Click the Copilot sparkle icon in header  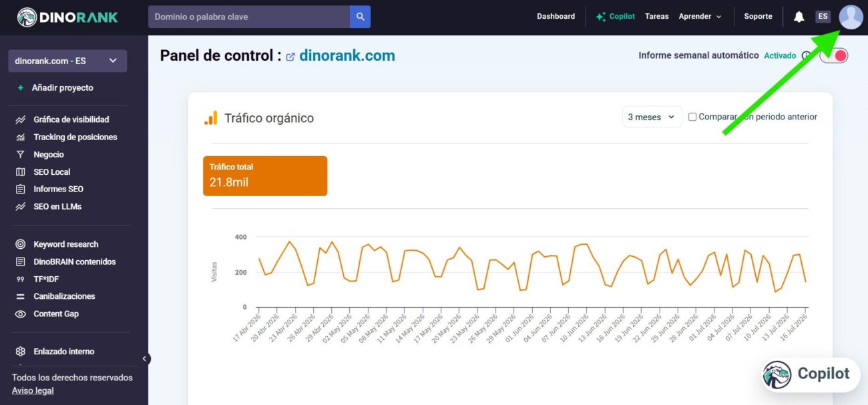coord(601,17)
